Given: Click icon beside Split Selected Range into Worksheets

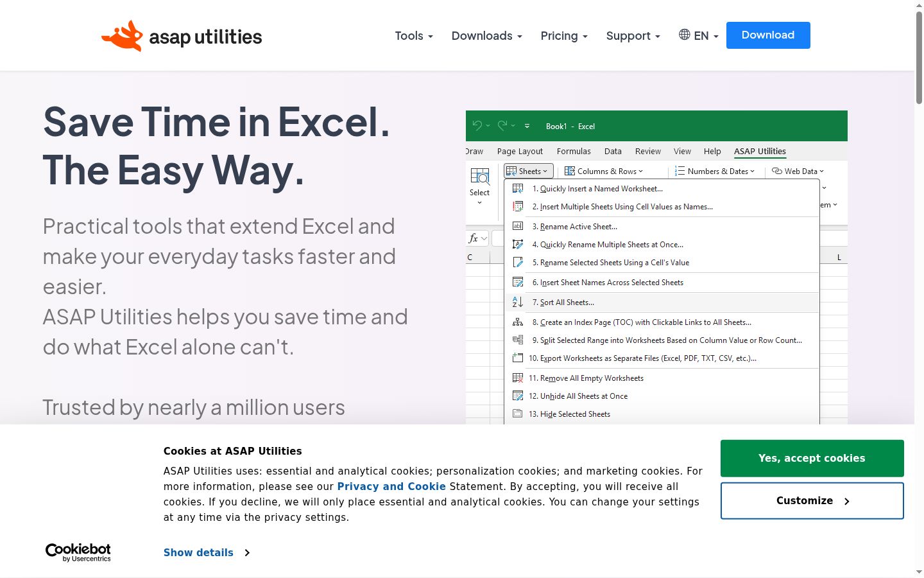Looking at the screenshot, I should 518,340.
